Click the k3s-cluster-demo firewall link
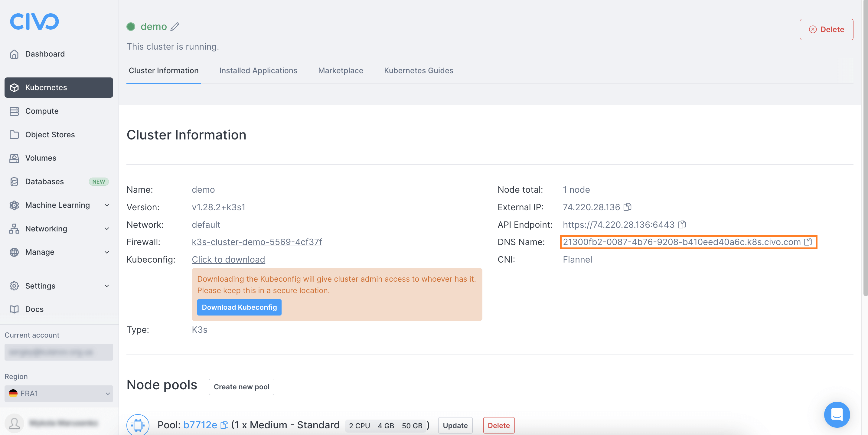The image size is (868, 435). tap(257, 242)
